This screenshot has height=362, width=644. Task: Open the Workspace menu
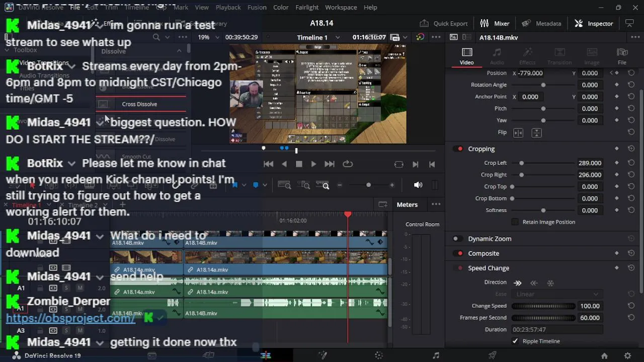(x=341, y=7)
